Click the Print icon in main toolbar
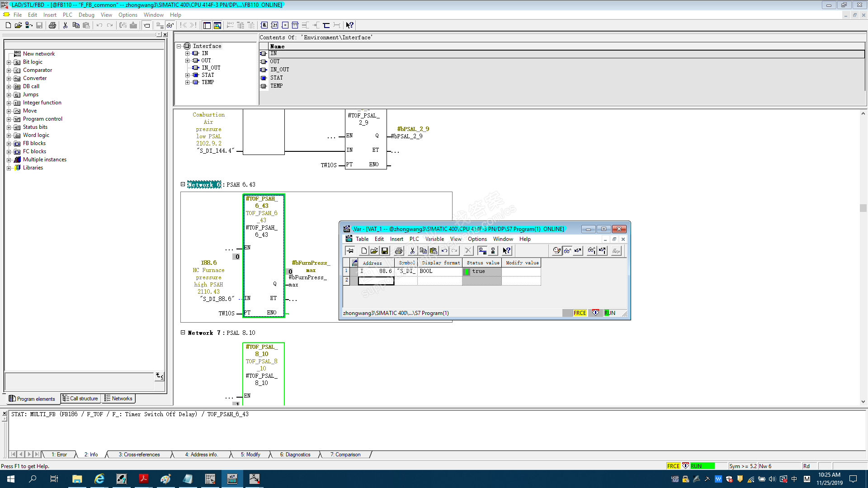 point(52,25)
